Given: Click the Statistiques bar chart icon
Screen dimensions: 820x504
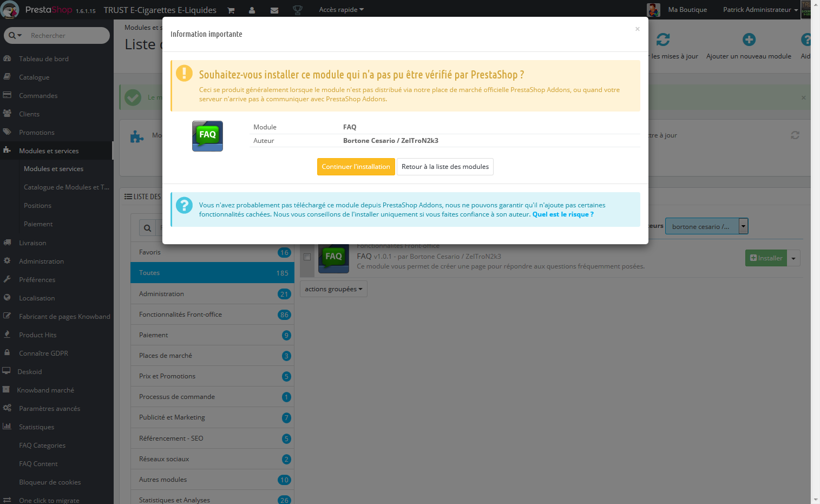Looking at the screenshot, I should point(7,427).
